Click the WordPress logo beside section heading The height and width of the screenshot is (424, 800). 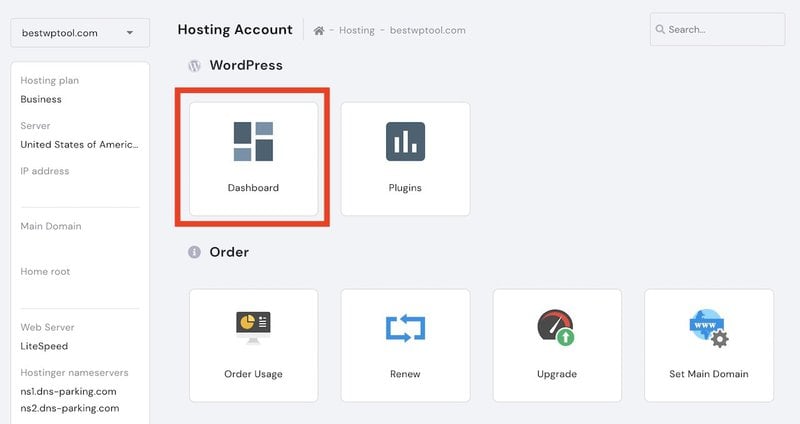(x=194, y=66)
